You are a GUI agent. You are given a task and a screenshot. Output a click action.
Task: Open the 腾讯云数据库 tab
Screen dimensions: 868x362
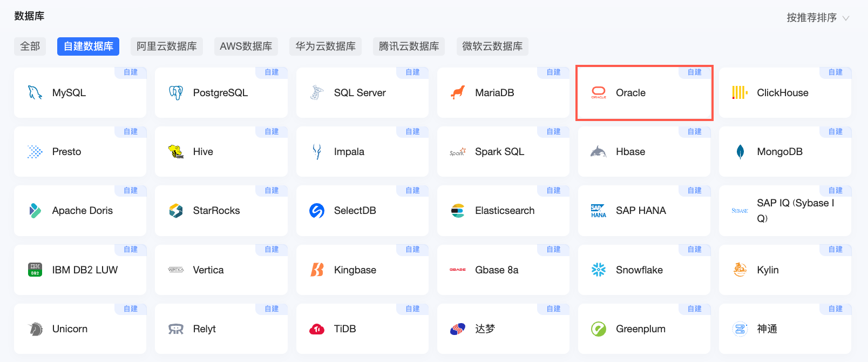(409, 46)
